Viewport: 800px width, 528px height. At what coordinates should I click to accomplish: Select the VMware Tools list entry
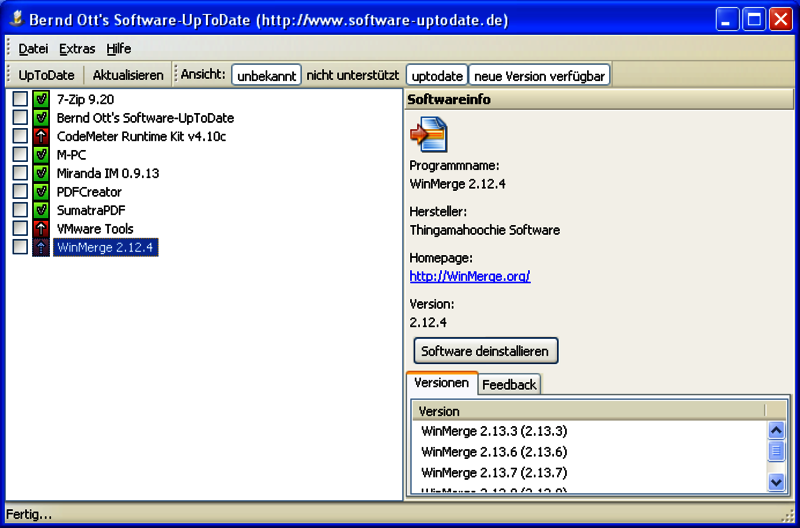(95, 229)
